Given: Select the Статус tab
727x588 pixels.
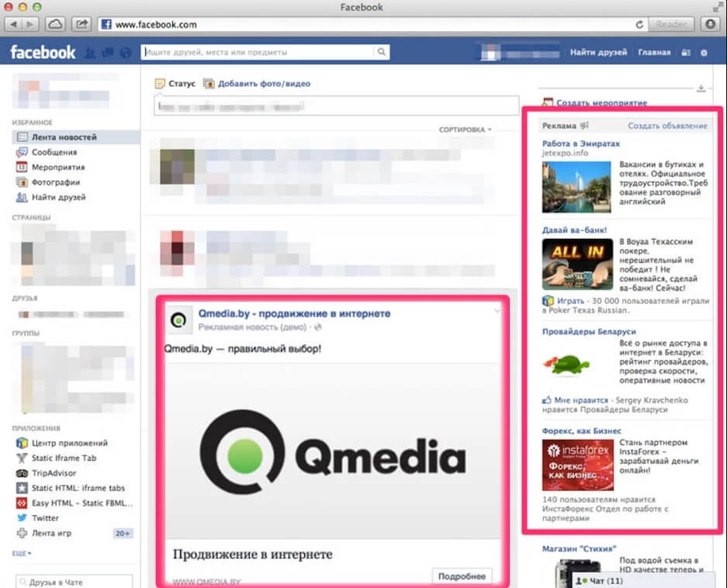Looking at the screenshot, I should [x=175, y=84].
